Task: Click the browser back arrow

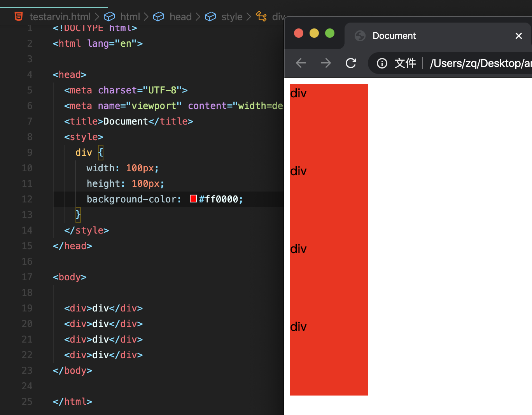Action: (301, 63)
